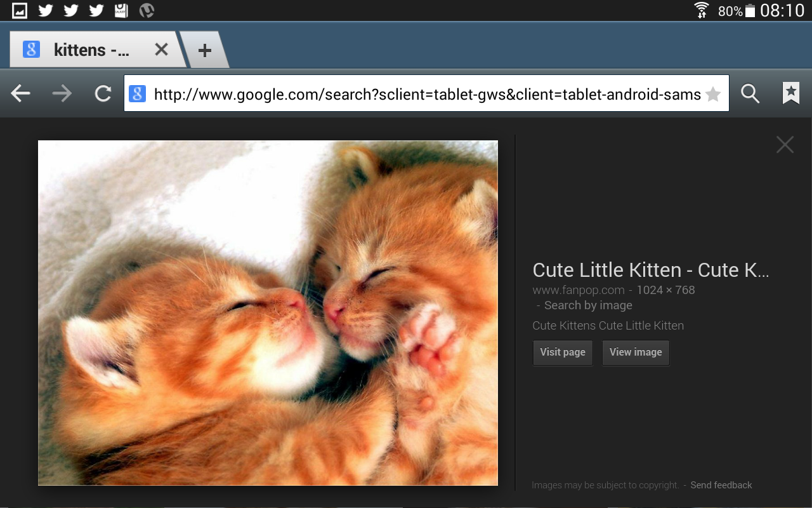Viewport: 812px width, 508px height.
Task: Open the third Twitter notification icon
Action: pyautogui.click(x=96, y=10)
